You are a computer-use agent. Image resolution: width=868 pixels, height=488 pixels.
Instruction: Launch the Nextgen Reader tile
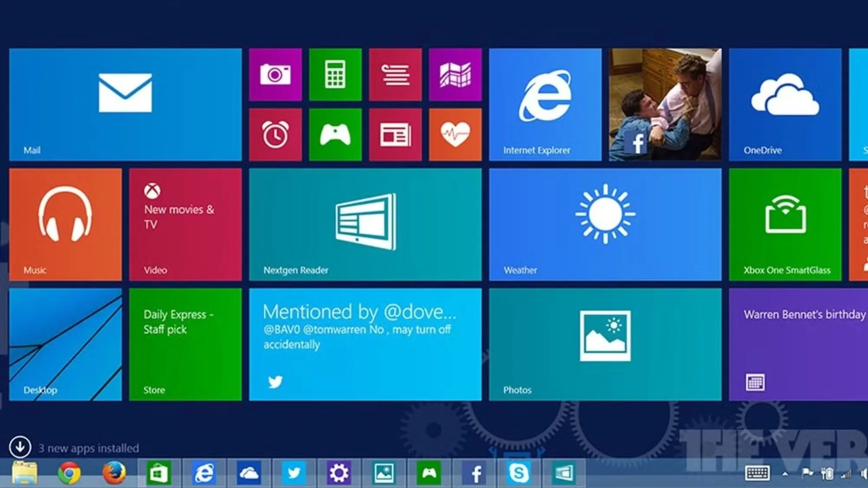(x=365, y=224)
